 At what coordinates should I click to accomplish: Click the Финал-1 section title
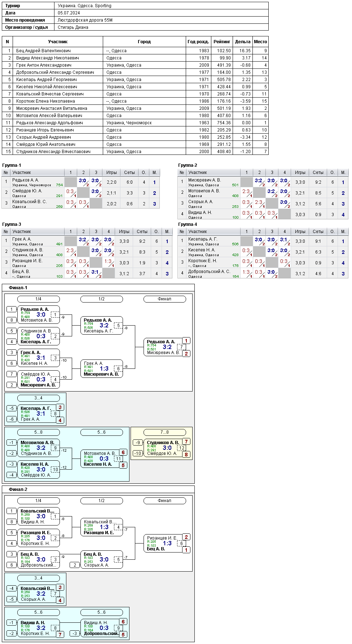(x=18, y=288)
